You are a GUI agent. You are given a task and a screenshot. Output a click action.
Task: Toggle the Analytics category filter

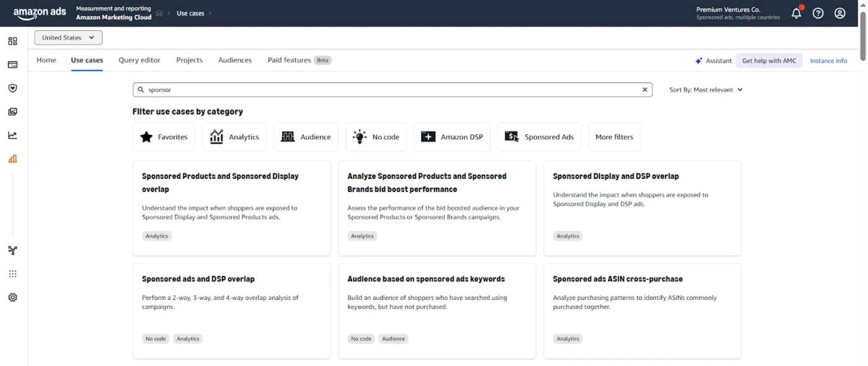pyautogui.click(x=234, y=137)
